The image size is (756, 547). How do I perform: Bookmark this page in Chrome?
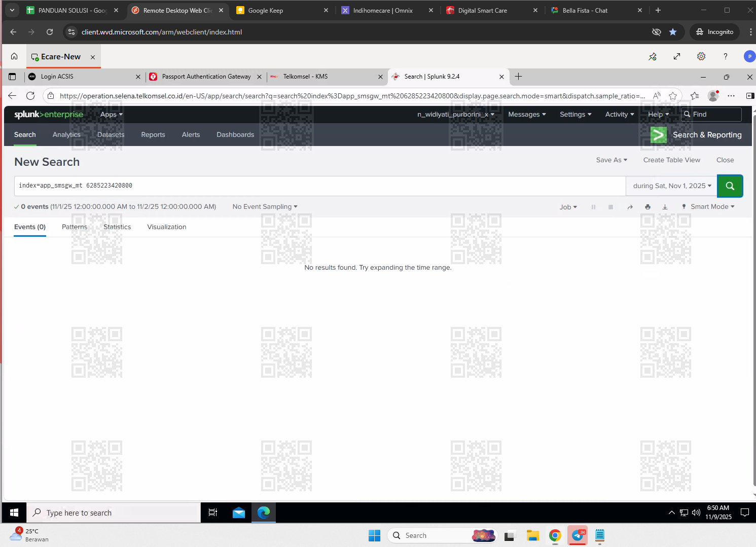pyautogui.click(x=673, y=32)
